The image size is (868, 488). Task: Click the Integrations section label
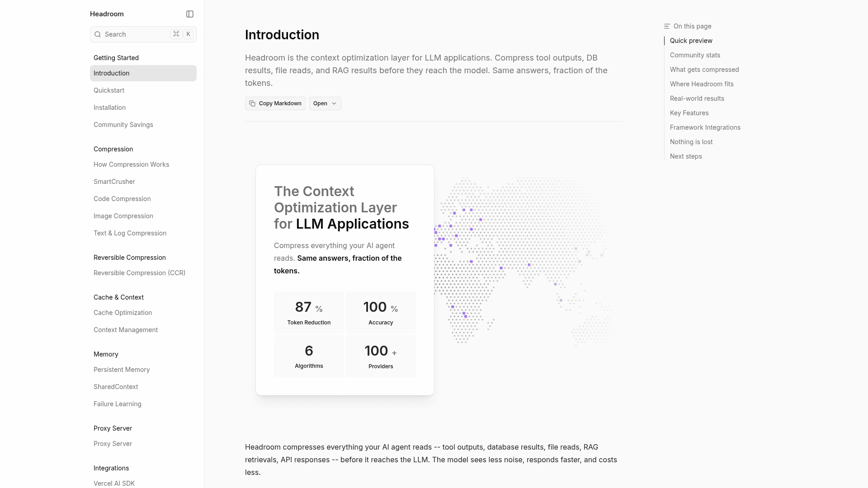coord(111,468)
